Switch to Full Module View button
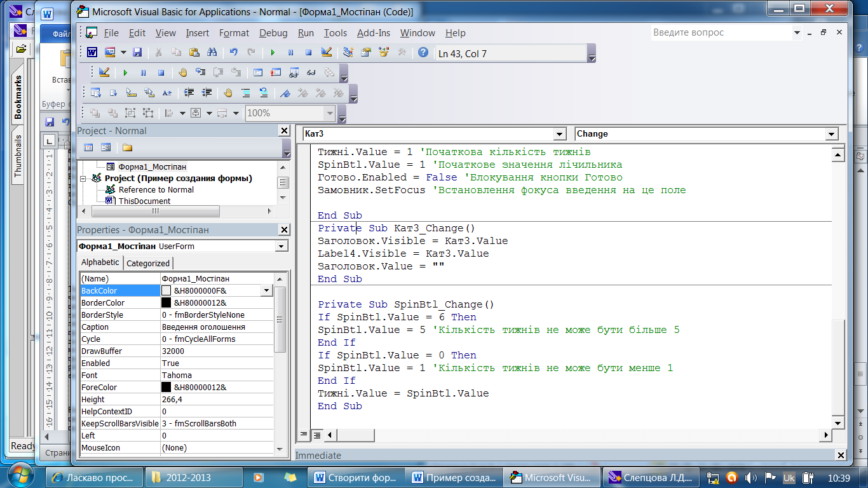The image size is (868, 488). (x=316, y=435)
